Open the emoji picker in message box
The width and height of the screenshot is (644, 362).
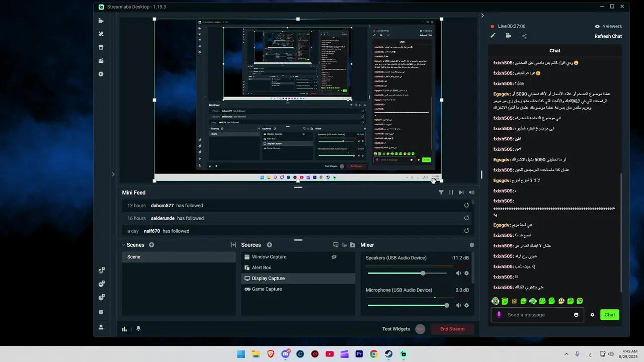tap(576, 315)
